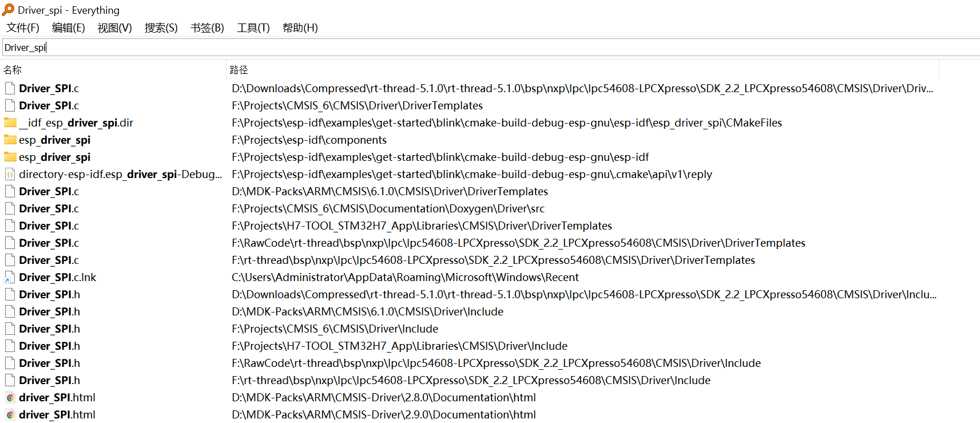Select the Driver_SPI.c.lnk file name
The height and width of the screenshot is (423, 980).
(57, 277)
